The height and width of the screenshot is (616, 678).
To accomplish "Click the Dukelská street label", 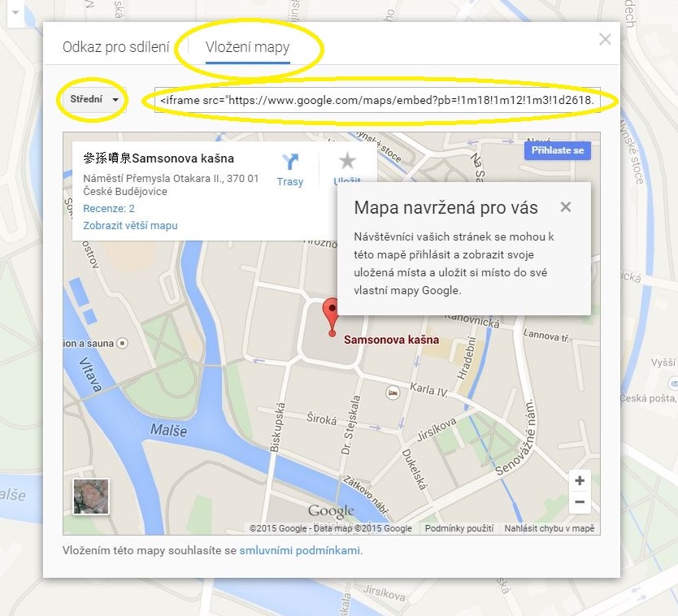I will (x=415, y=470).
